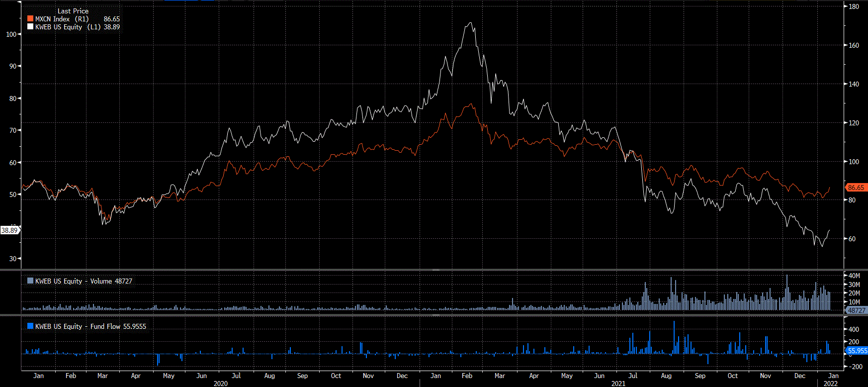Click the white 38.89 price tag on left axis
Image resolution: width=868 pixels, height=387 pixels.
(9, 230)
